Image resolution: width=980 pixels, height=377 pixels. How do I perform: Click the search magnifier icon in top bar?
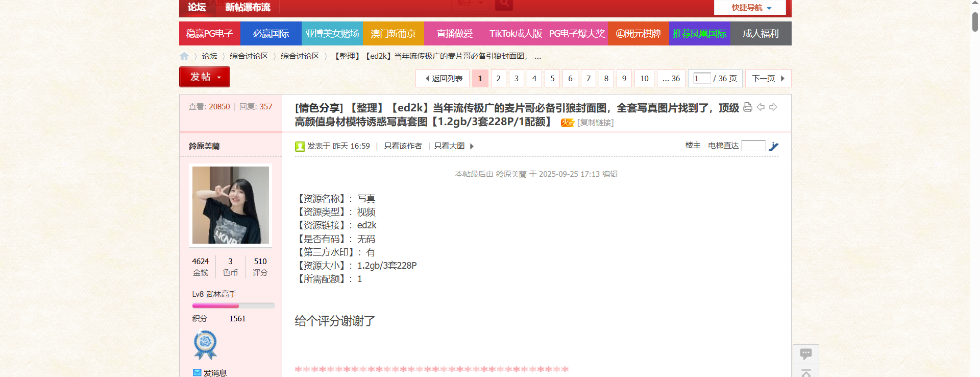coord(504,5)
